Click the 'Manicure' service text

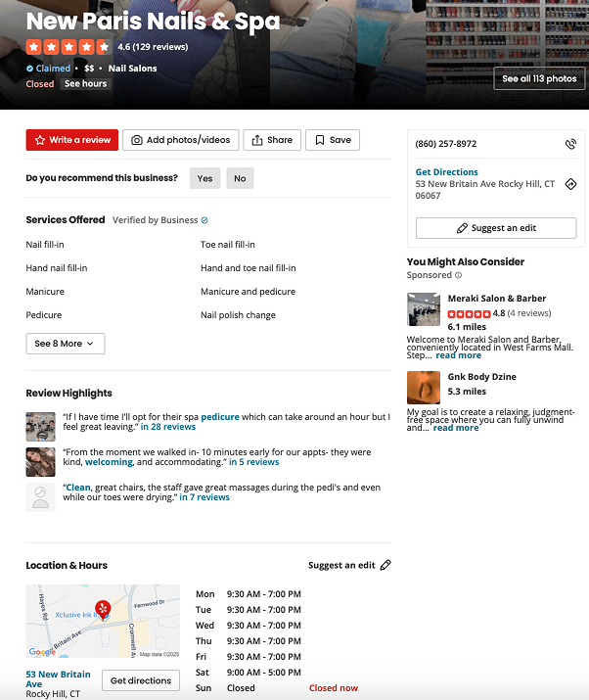pos(45,292)
